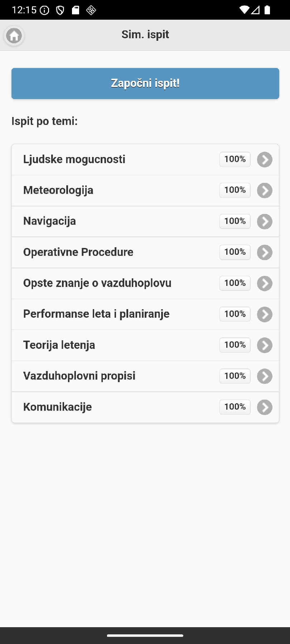Image resolution: width=290 pixels, height=644 pixels.
Task: Expand Vazduhoplovni propisi using its chevron
Action: [x=265, y=376]
